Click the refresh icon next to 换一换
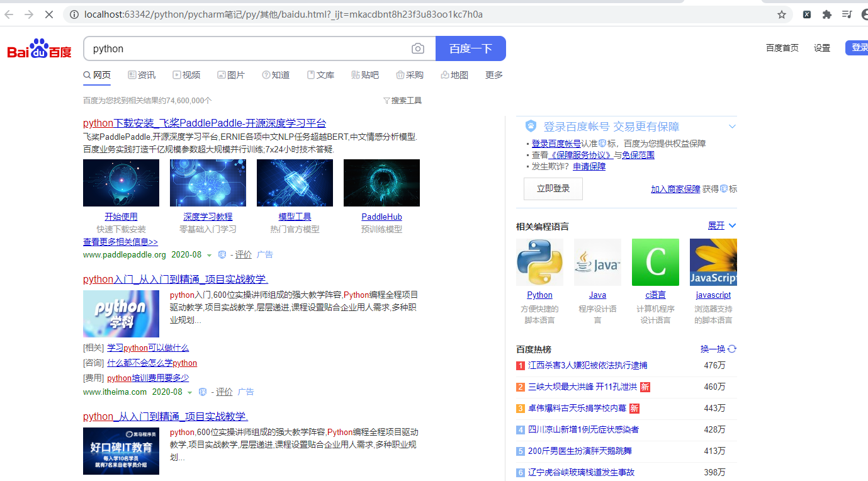 tap(731, 348)
